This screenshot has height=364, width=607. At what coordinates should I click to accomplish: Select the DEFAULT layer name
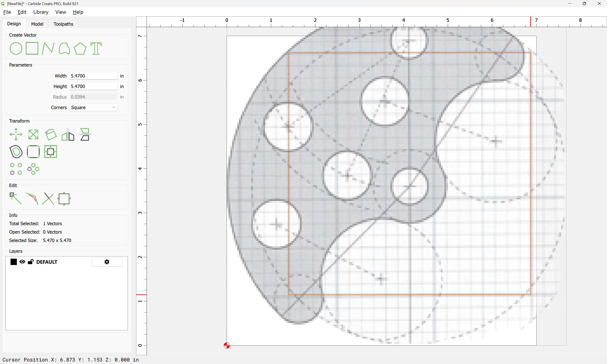coord(47,262)
